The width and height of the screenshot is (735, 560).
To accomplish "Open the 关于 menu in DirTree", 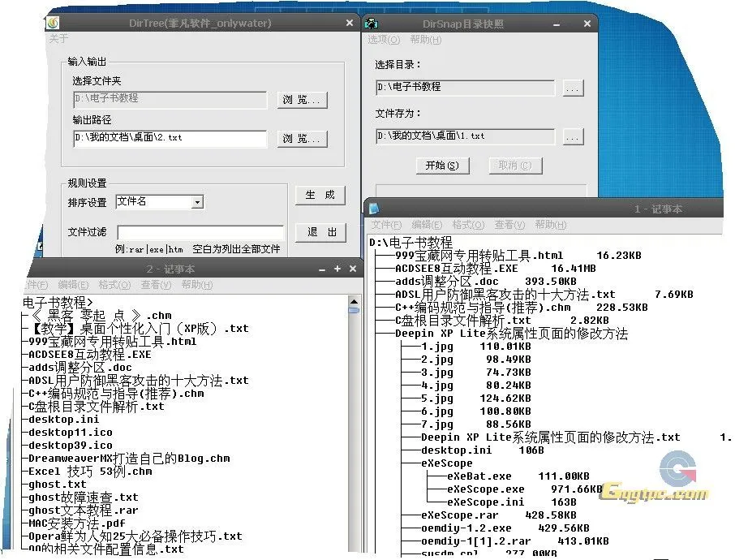I will coord(58,39).
